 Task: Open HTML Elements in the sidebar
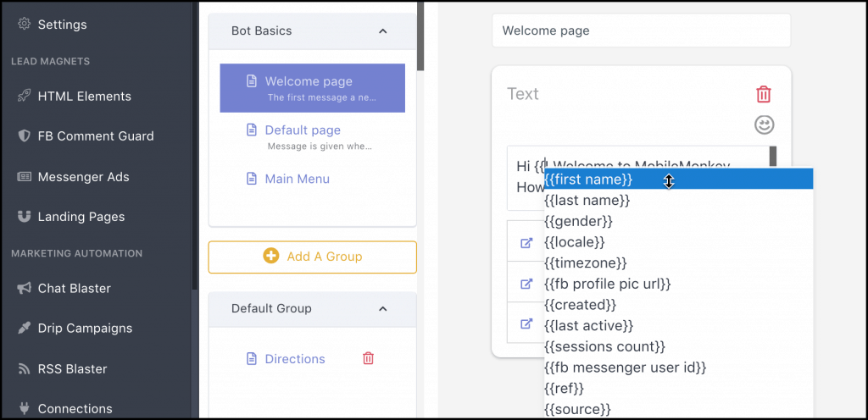pyautogui.click(x=84, y=97)
